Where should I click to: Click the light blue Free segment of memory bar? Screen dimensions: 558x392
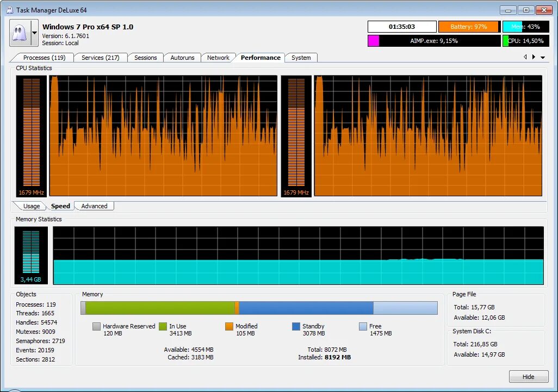click(x=405, y=308)
